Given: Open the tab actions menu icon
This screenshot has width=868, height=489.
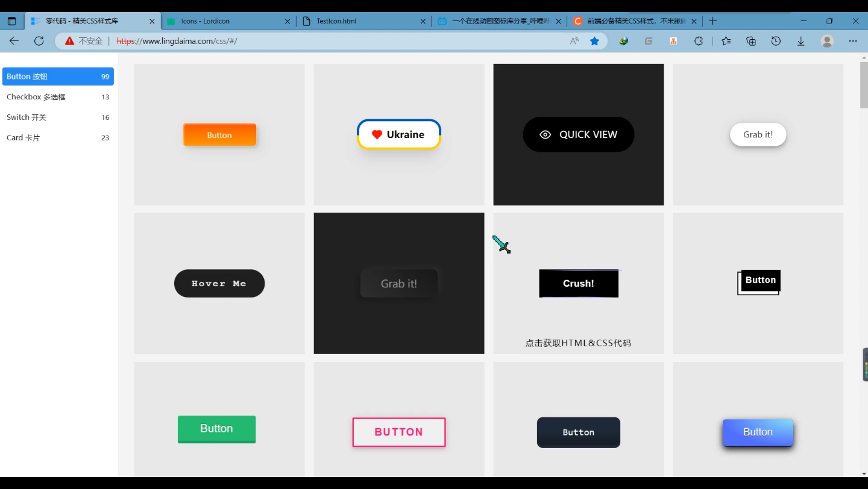Looking at the screenshot, I should pos(12,21).
